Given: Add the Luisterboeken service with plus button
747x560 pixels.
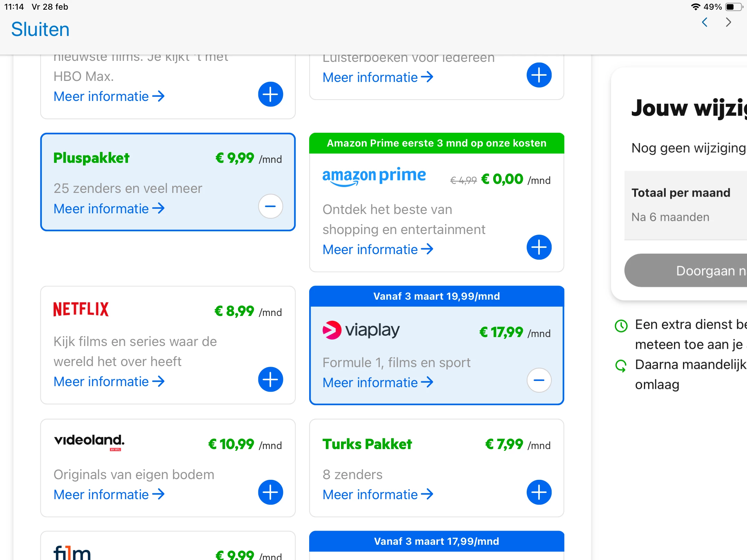Looking at the screenshot, I should [539, 75].
